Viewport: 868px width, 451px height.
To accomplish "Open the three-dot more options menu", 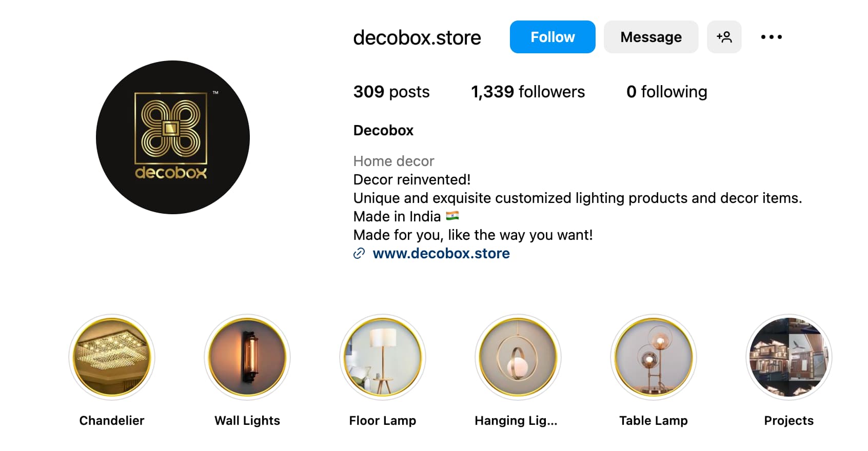I will 771,37.
